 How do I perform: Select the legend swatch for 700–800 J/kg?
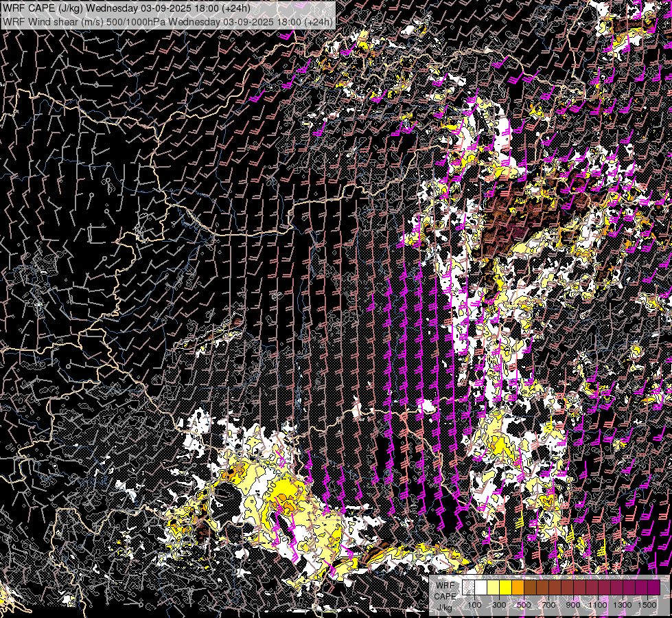point(555,587)
